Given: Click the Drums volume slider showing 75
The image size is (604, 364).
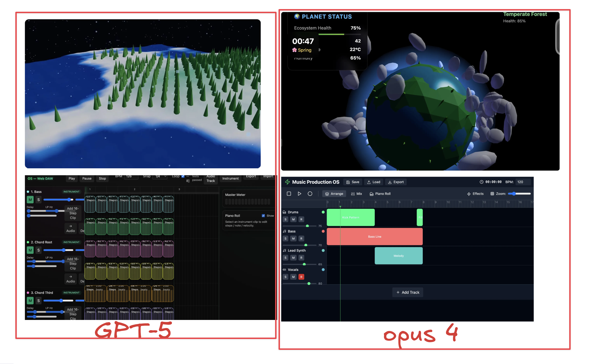Looking at the screenshot, I should (299, 226).
